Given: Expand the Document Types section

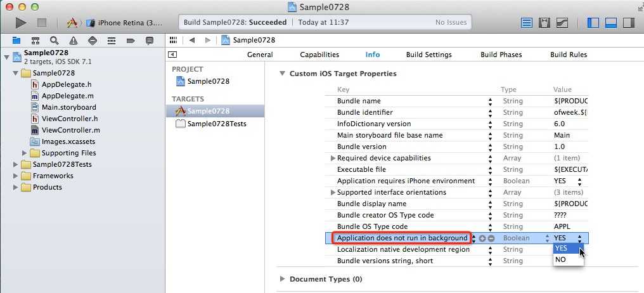Looking at the screenshot, I should point(282,279).
